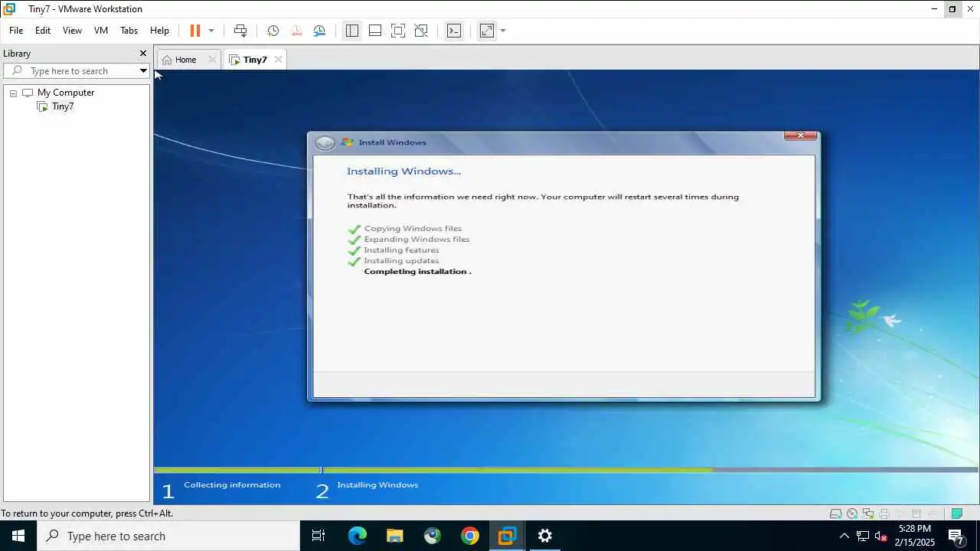Click the USB controller status bar icon

(916, 514)
